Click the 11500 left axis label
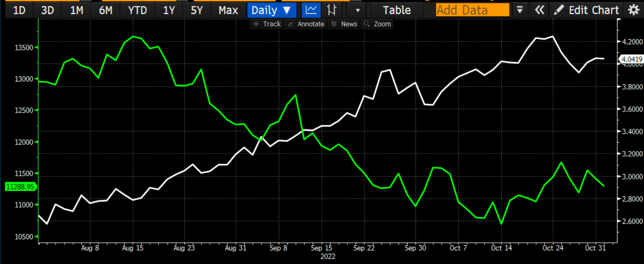 pos(24,174)
